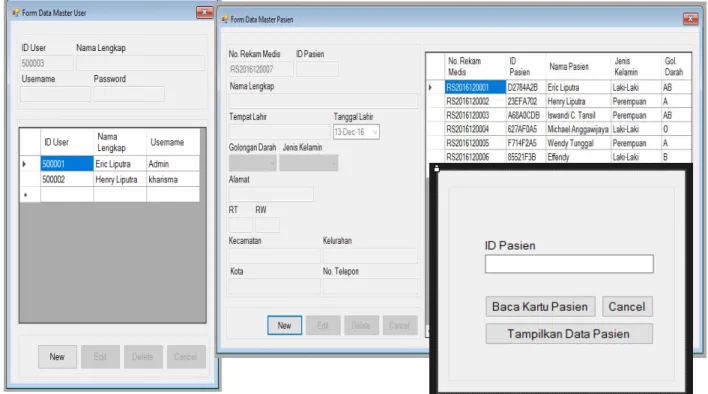The width and height of the screenshot is (708, 394).
Task: Select cell RS2016120002 in patient table
Action: coord(475,101)
